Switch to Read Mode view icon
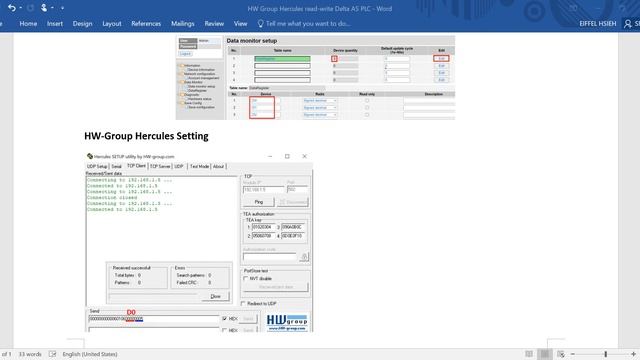The width and height of the screenshot is (640, 360). 529,354
